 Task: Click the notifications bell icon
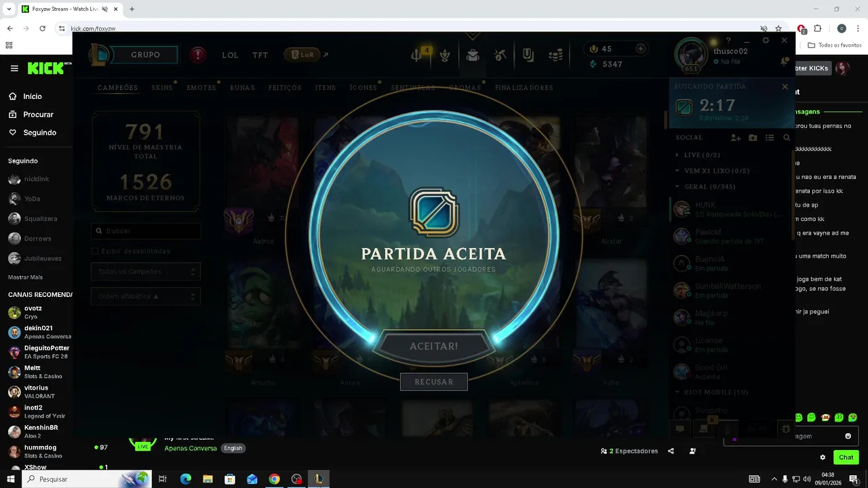pyautogui.click(x=785, y=62)
